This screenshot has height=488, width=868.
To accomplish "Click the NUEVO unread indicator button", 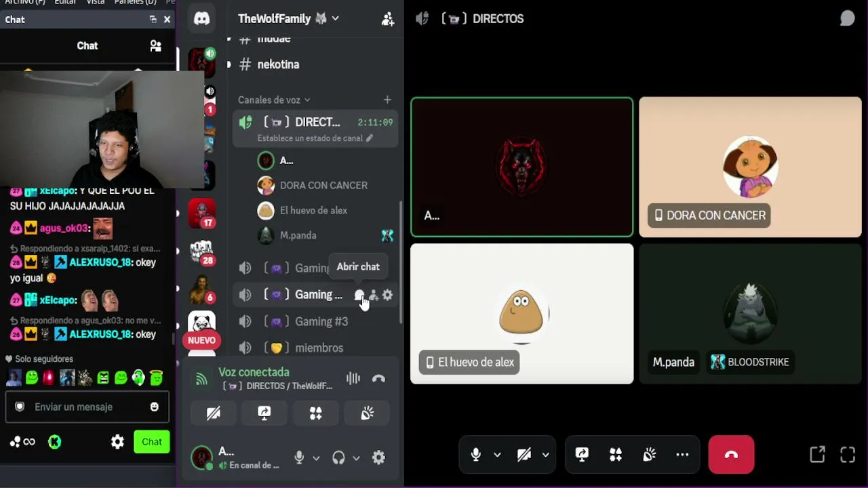I will pyautogui.click(x=201, y=340).
